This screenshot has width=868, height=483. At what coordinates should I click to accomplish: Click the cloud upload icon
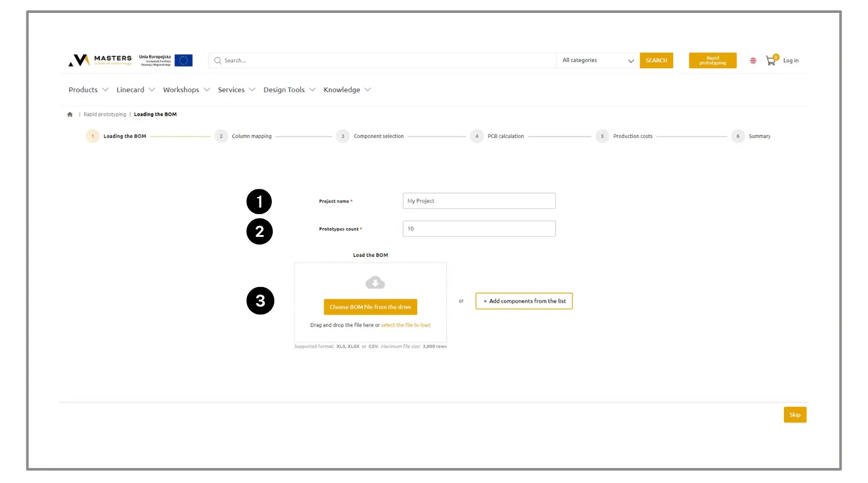(375, 282)
